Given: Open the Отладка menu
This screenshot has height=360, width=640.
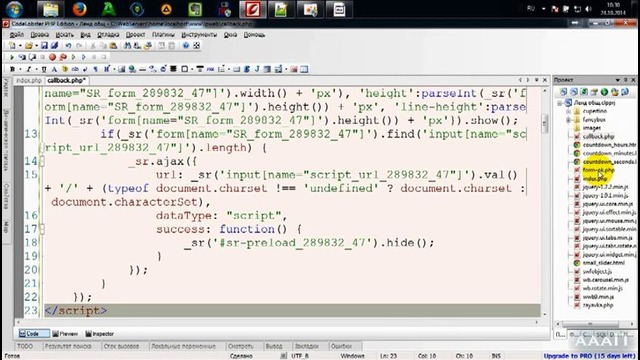Looking at the screenshot, I should click(x=108, y=35).
